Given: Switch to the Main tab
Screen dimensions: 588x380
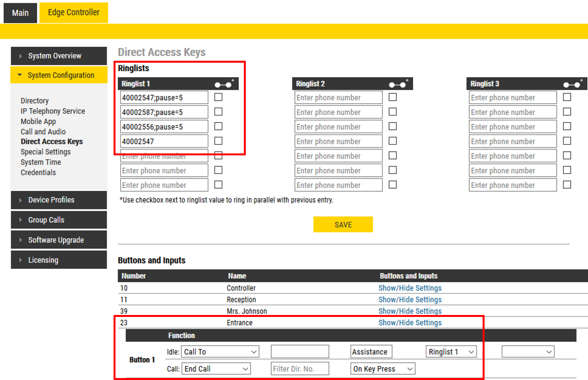Looking at the screenshot, I should point(20,13).
